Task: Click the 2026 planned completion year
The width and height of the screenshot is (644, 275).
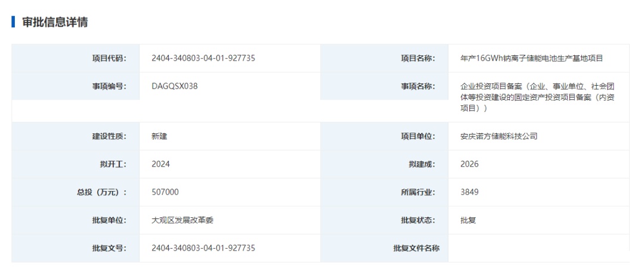Action: pos(469,164)
